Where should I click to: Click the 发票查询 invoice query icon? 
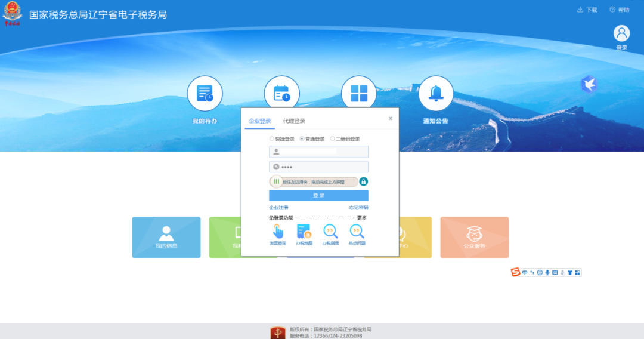tap(278, 232)
